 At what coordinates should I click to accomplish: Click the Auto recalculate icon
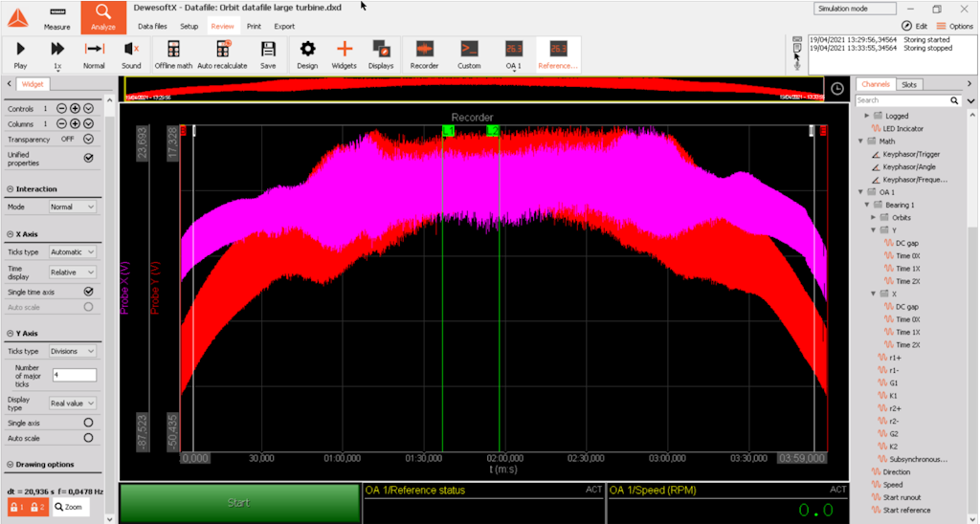coord(222,55)
